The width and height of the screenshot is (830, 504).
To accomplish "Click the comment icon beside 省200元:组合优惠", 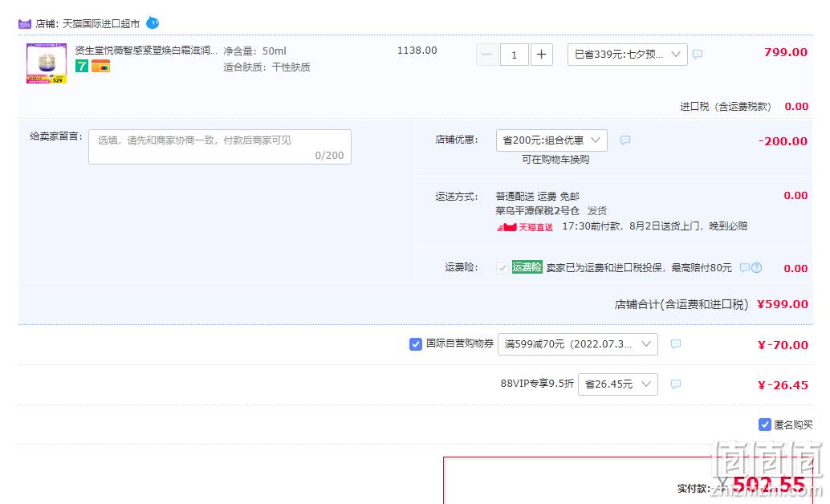I will [x=625, y=140].
